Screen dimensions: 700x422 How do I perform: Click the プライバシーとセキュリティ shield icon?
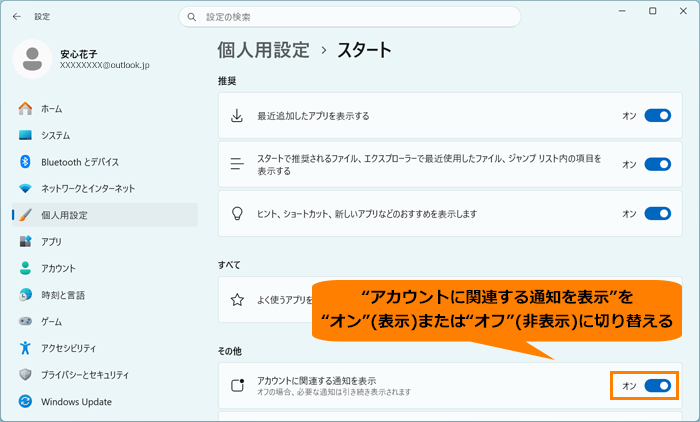(x=25, y=374)
